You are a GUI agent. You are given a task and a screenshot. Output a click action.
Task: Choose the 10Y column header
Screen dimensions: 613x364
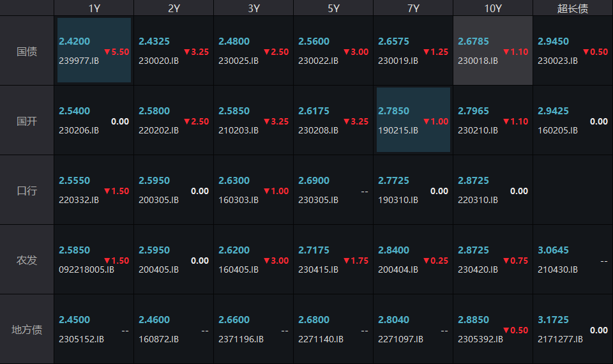pyautogui.click(x=493, y=8)
